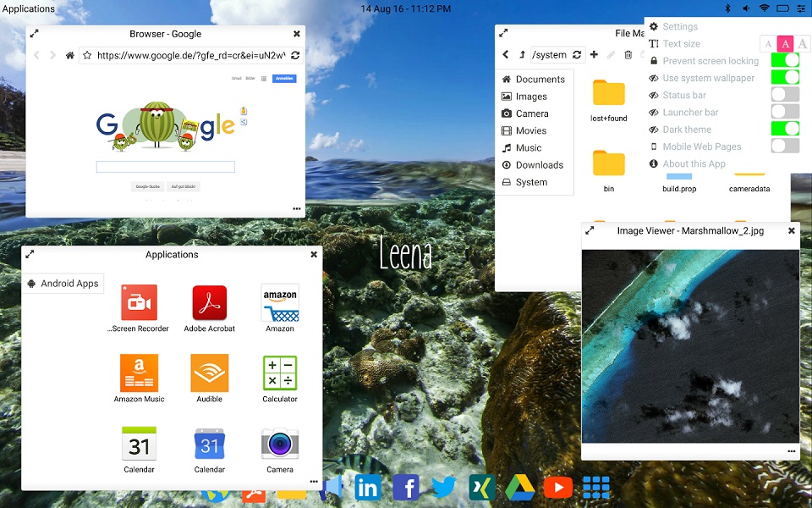Turn off the Dark theme toggle
Viewport: 812px width, 508px height.
(785, 129)
